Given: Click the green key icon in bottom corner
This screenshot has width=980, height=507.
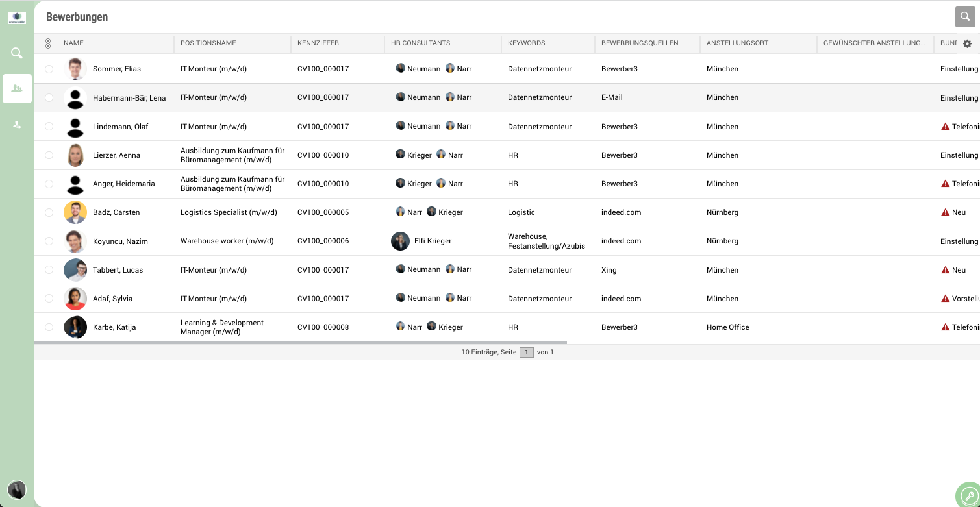Looking at the screenshot, I should (968, 495).
